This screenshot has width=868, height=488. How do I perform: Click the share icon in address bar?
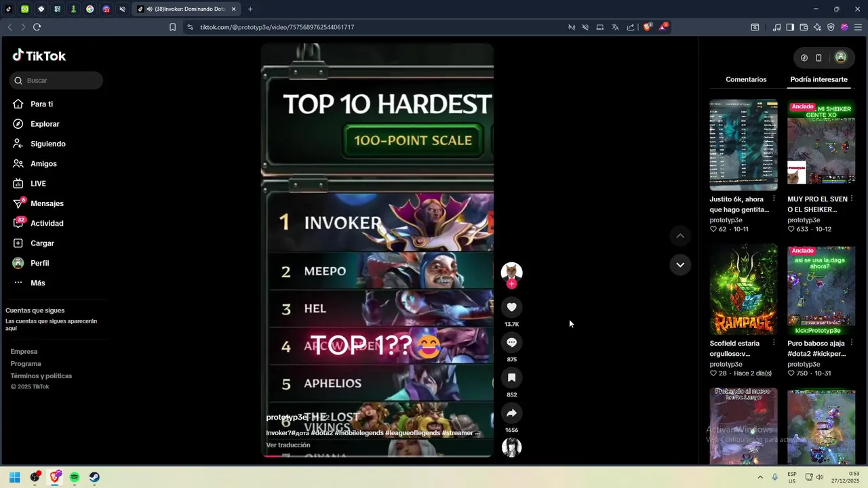coord(631,27)
